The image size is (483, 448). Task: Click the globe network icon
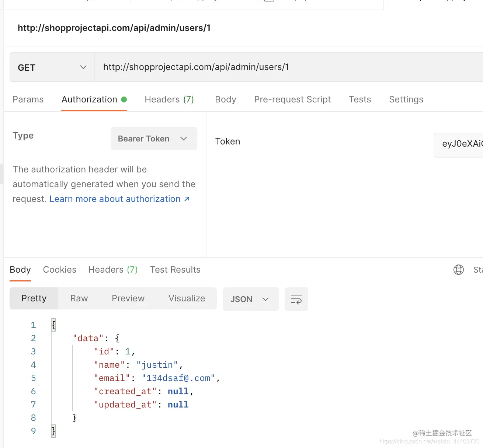(458, 270)
